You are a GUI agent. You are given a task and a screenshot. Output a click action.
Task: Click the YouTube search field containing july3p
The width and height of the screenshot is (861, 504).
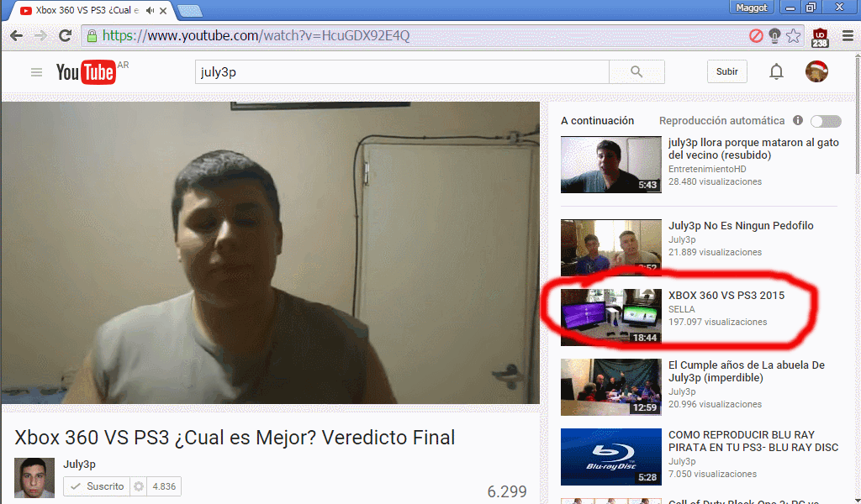pyautogui.click(x=402, y=72)
